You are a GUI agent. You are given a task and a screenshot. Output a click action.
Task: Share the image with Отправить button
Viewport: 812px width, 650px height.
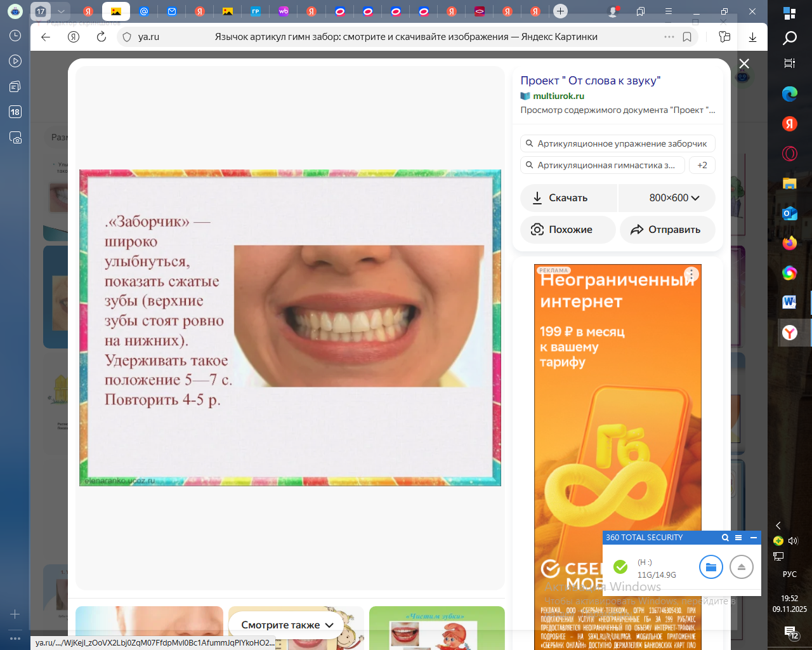click(x=667, y=230)
